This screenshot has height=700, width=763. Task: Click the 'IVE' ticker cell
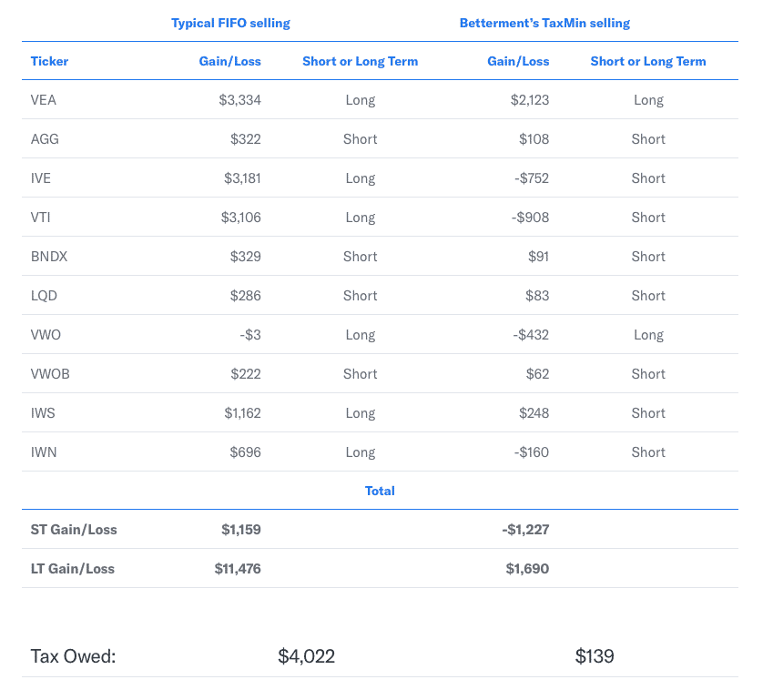(41, 178)
